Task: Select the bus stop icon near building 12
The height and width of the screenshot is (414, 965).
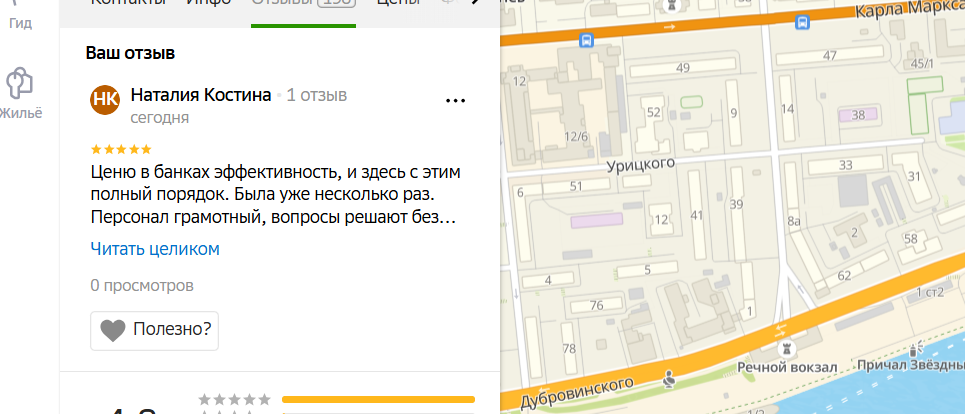Action: coord(587,41)
